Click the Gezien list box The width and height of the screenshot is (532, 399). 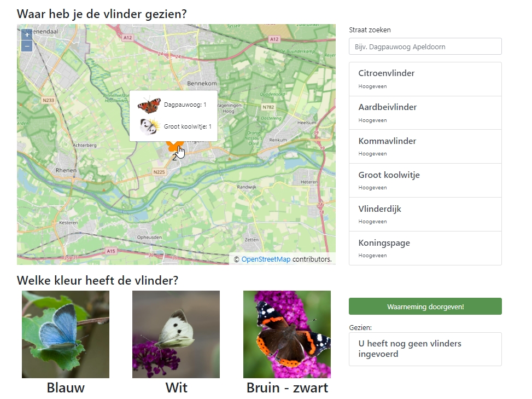click(x=425, y=349)
